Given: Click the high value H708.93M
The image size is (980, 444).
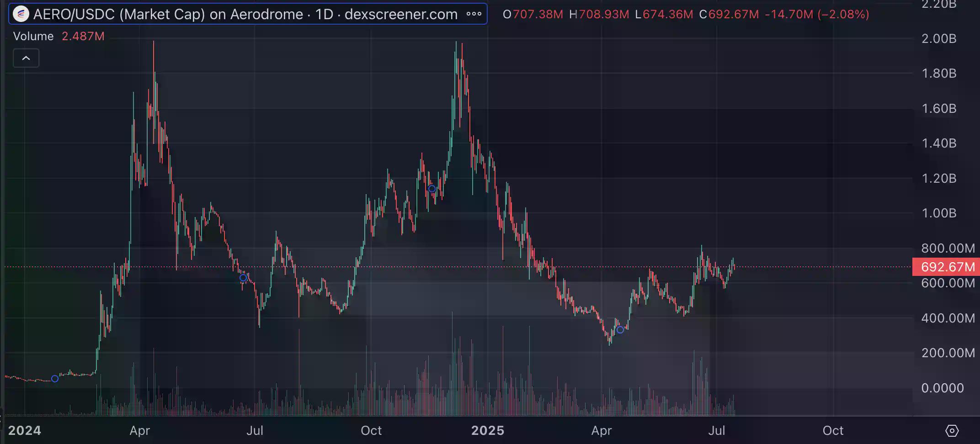Looking at the screenshot, I should 599,15.
